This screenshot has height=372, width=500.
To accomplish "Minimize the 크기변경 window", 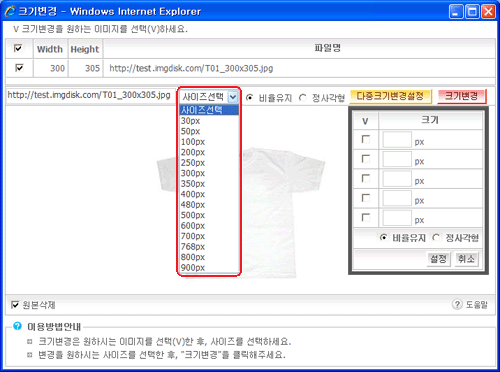I will pyautogui.click(x=456, y=12).
